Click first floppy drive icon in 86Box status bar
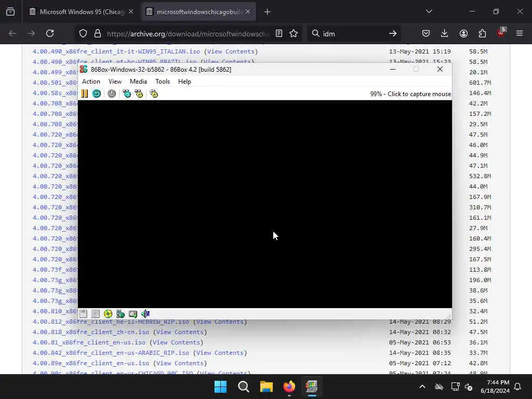Screen dimensions: 532x399 pyautogui.click(x=83, y=314)
